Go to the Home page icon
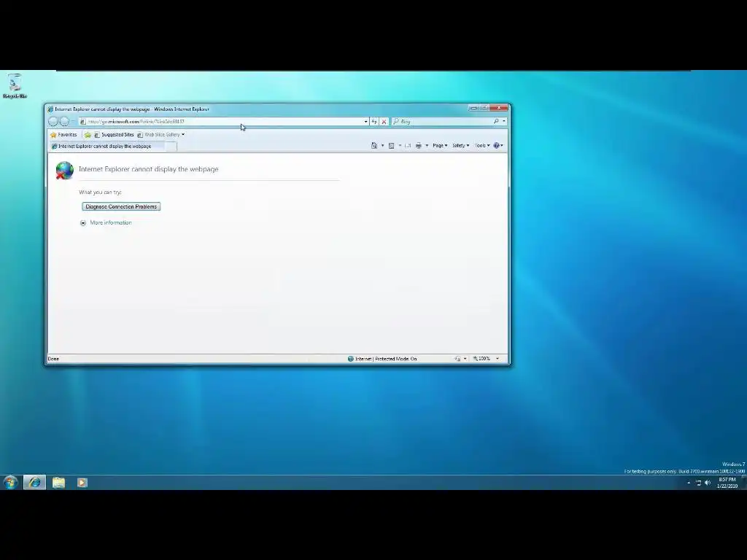Screen dimensions: 747x560 click(x=374, y=146)
